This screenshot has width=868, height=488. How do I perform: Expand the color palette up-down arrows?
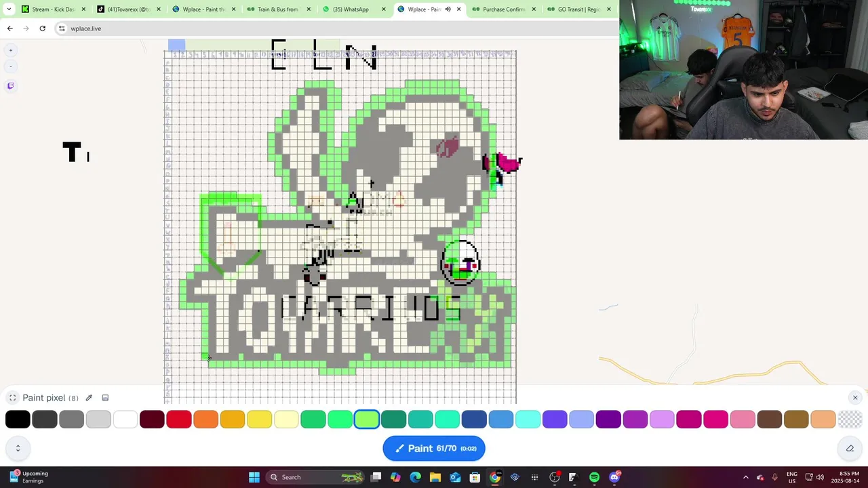18,448
